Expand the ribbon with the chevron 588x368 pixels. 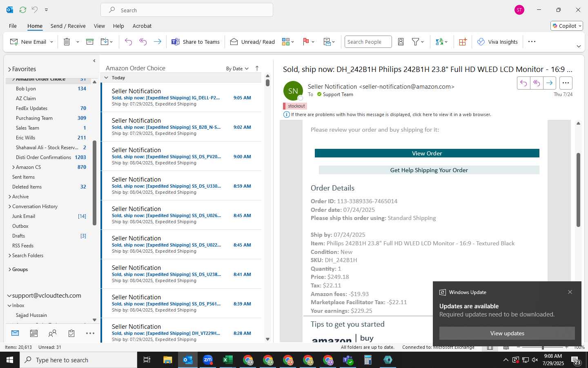point(579,46)
